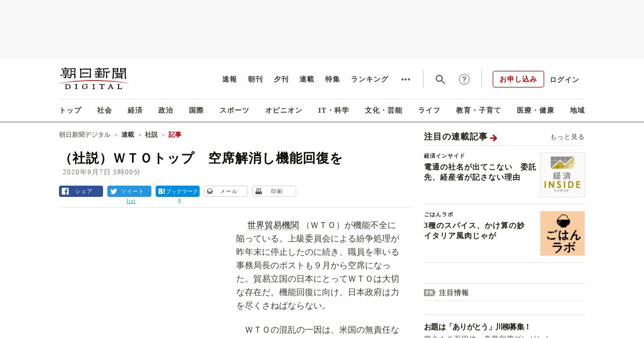Click the ごはんラボ series label
The width and height of the screenshot is (644, 338).
click(438, 215)
